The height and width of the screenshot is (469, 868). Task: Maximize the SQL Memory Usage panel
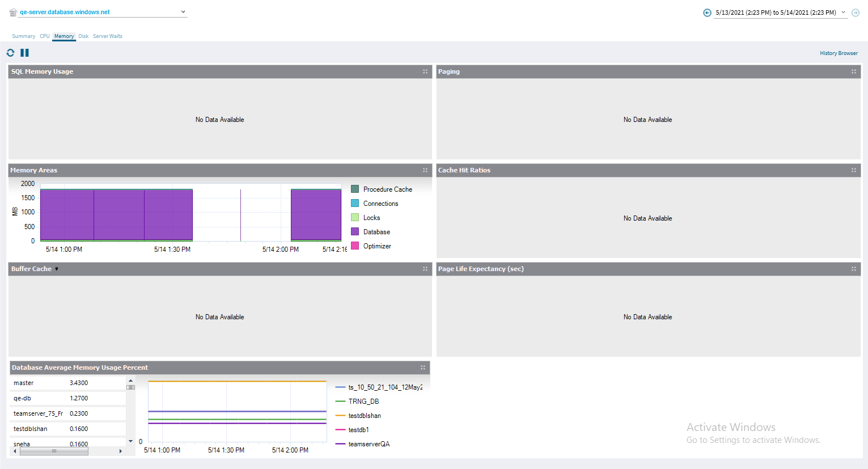pyautogui.click(x=425, y=71)
